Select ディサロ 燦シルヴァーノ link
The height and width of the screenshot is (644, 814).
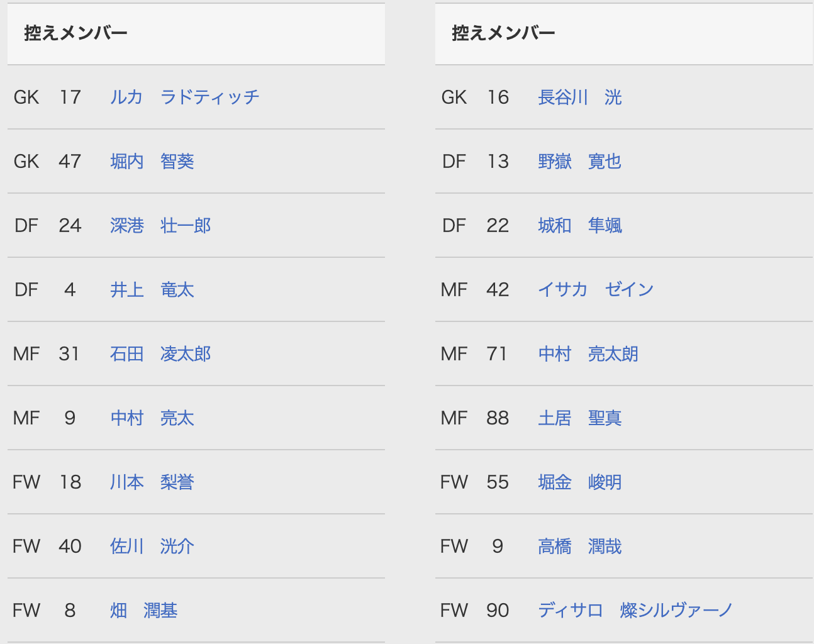pos(635,611)
